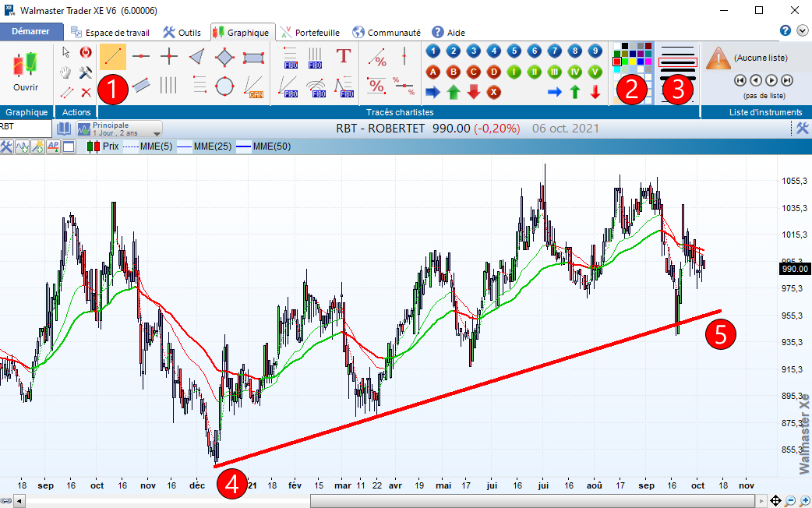Open the Démarrer menu
812x508 pixels.
click(30, 32)
